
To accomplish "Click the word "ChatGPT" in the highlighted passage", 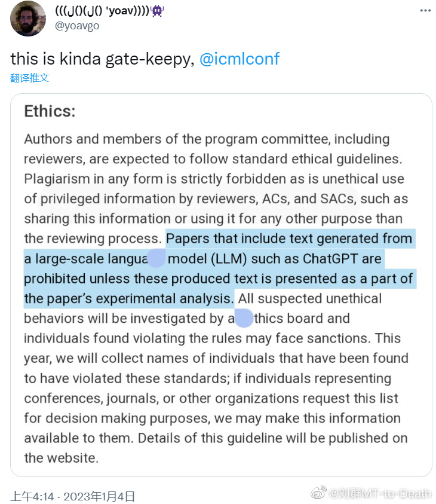I will point(331,259).
